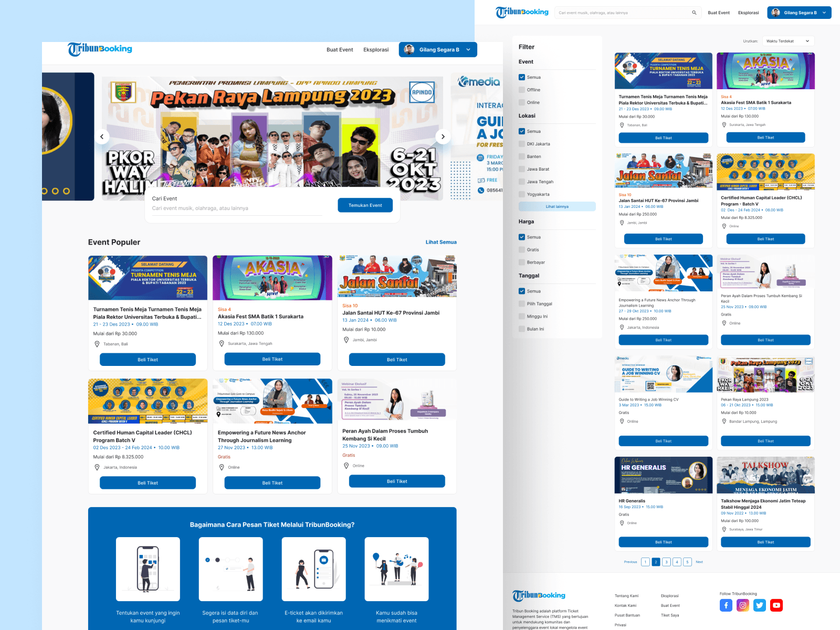This screenshot has height=630, width=840.
Task: Open TribunBooking YouTube icon in footer
Action: 776,605
